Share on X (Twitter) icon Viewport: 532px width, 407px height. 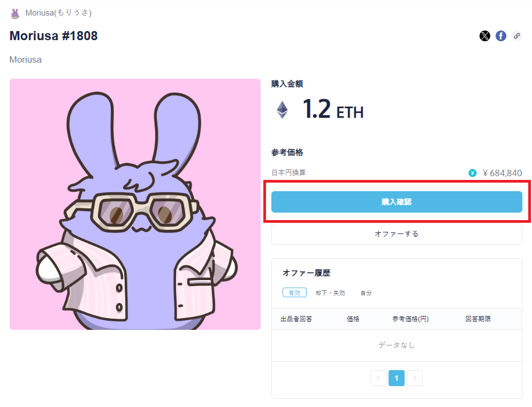click(484, 36)
